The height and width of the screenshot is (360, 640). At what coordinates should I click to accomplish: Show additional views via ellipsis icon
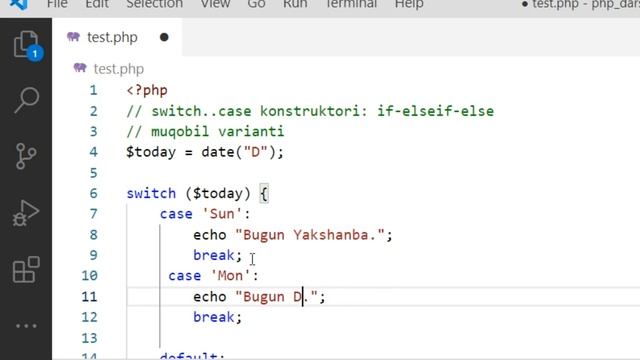26,326
